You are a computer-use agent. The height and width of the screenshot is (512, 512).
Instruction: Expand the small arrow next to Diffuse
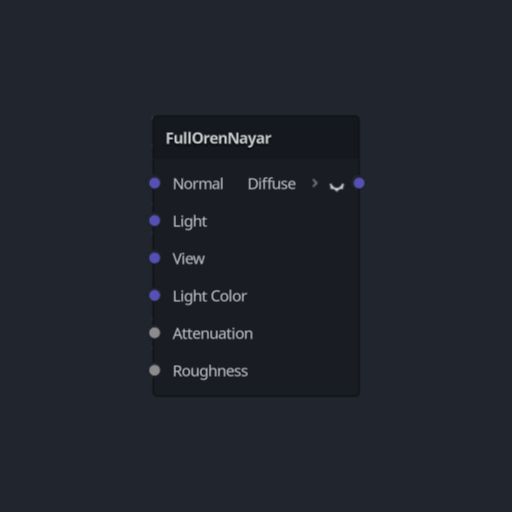(315, 183)
